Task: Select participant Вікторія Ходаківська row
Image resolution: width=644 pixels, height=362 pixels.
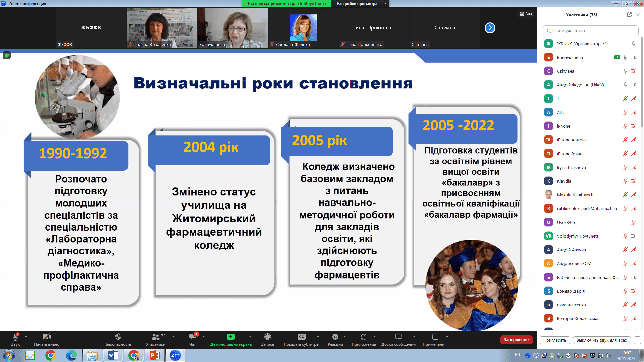Action: click(590, 318)
